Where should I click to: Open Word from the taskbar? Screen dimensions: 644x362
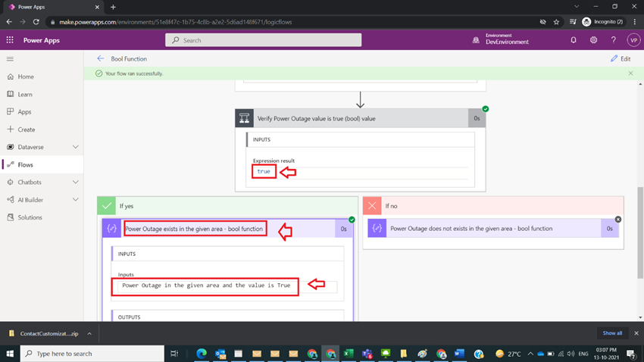(460, 354)
